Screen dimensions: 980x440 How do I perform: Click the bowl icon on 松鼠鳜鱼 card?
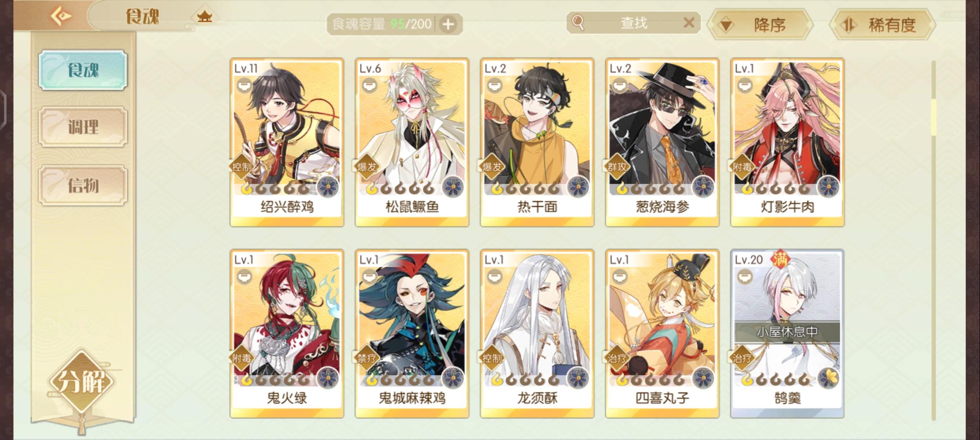coord(370,85)
